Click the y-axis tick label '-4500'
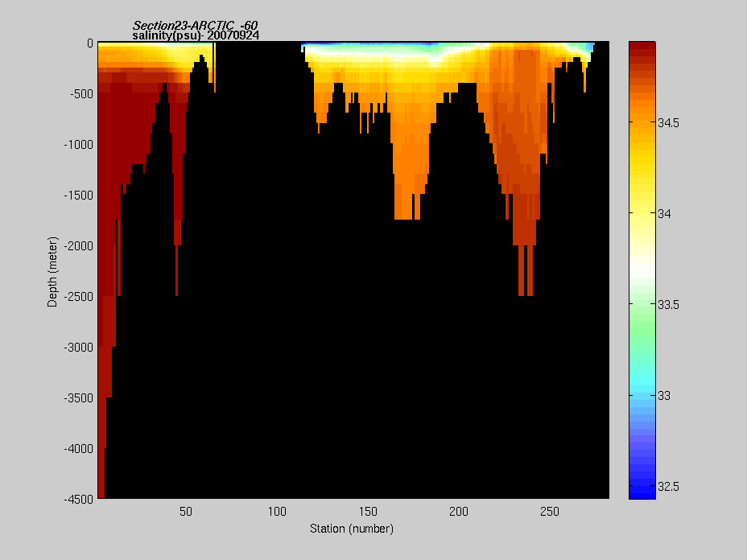The width and height of the screenshot is (747, 560). click(x=79, y=499)
